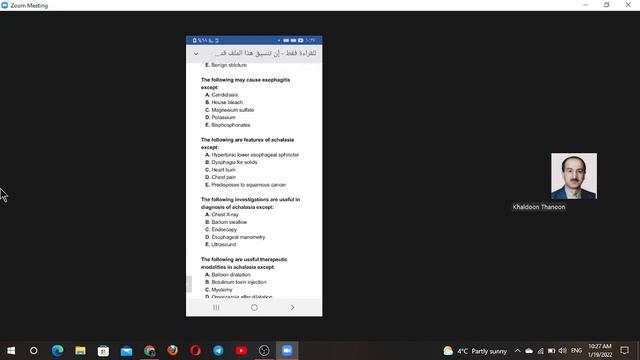Screen dimensions: 640x360
Task: Launch Firefox from the taskbar
Action: tap(172, 351)
